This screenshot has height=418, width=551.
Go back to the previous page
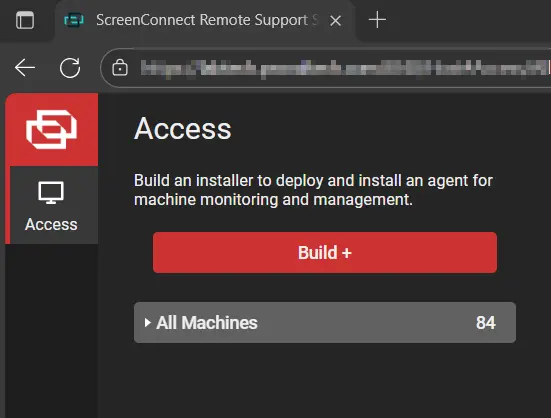(x=25, y=67)
